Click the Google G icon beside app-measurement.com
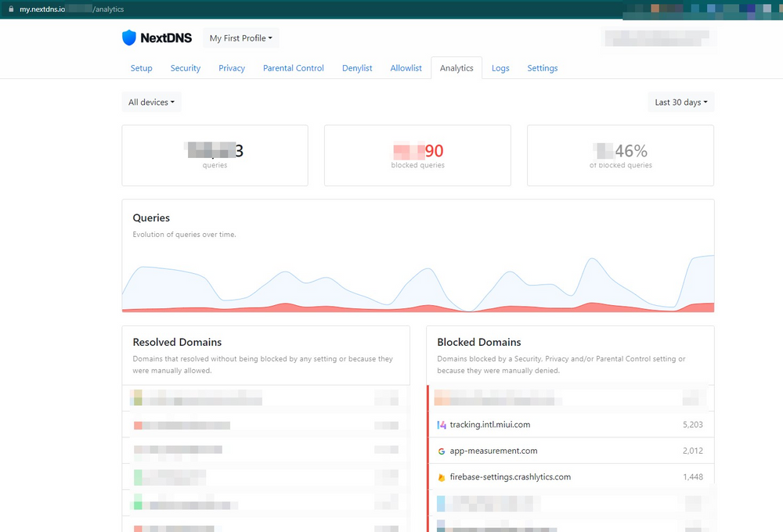This screenshot has height=532, width=783. pyautogui.click(x=442, y=451)
